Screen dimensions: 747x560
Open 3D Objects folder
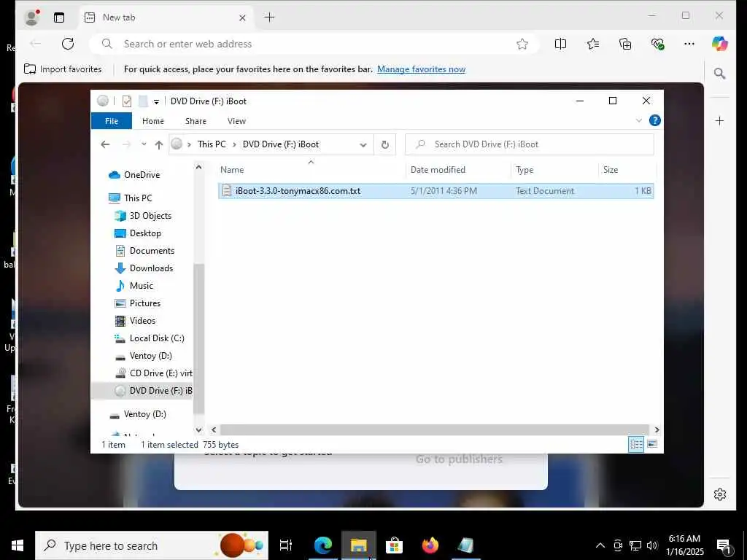click(150, 216)
